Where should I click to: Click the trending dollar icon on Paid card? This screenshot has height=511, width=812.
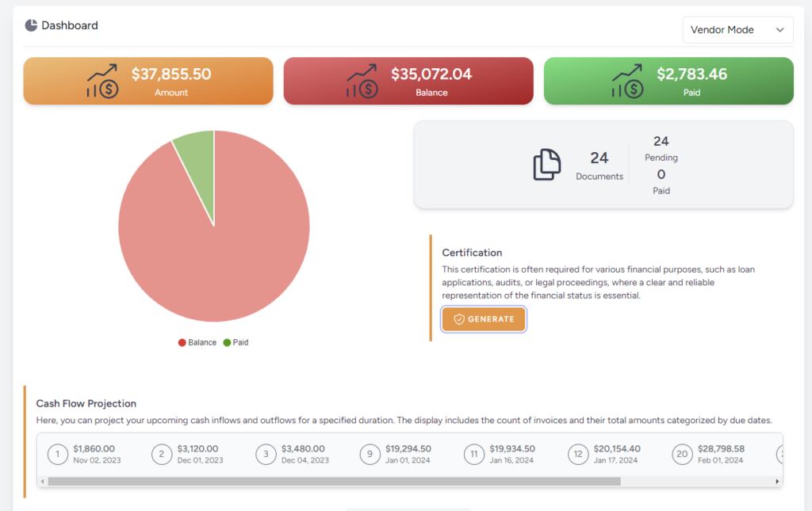click(629, 80)
